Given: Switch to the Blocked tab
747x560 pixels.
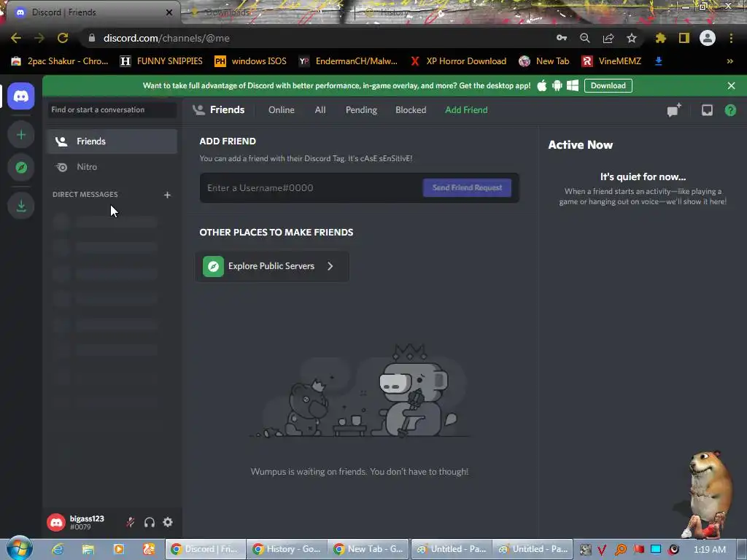Looking at the screenshot, I should pyautogui.click(x=411, y=110).
